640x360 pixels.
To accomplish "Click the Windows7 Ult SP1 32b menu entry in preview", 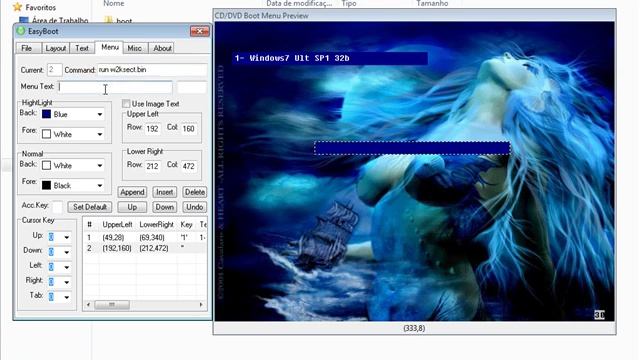I will click(x=330, y=58).
